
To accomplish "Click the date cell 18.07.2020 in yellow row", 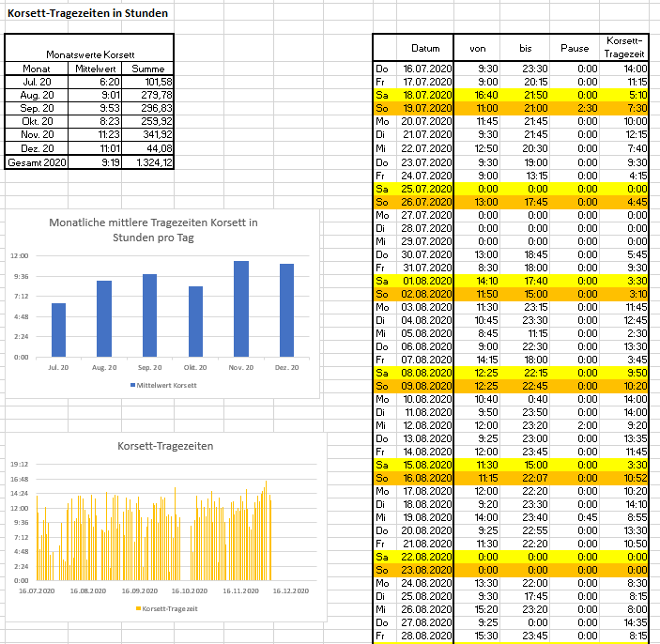I will point(425,95).
